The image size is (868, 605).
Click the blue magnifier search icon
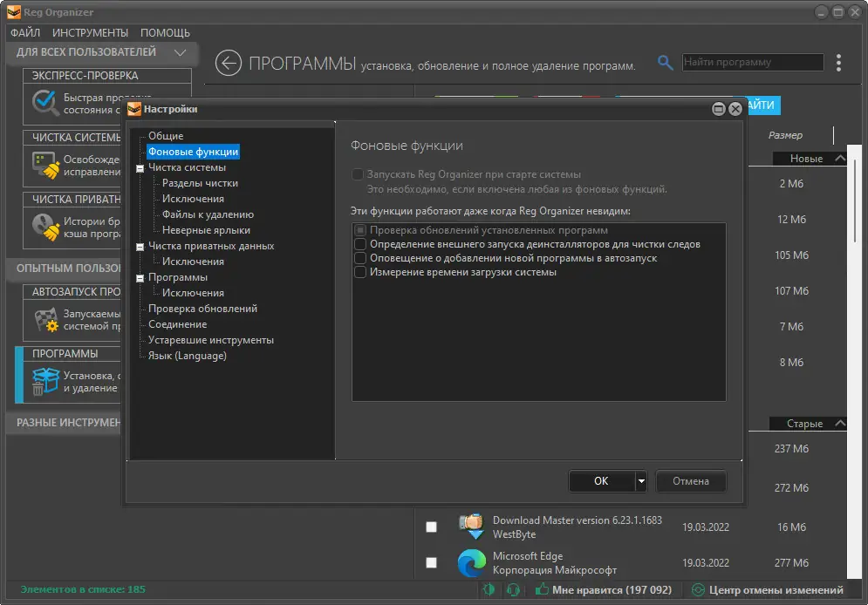[665, 63]
